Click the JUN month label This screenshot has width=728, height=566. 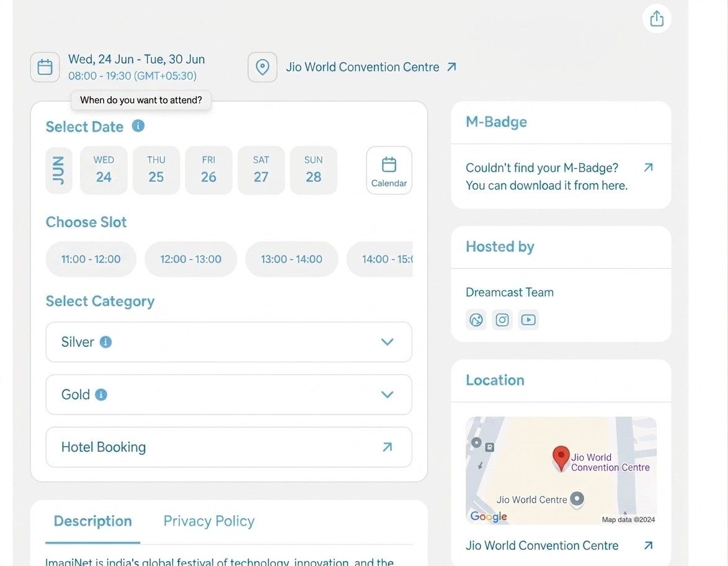59,171
